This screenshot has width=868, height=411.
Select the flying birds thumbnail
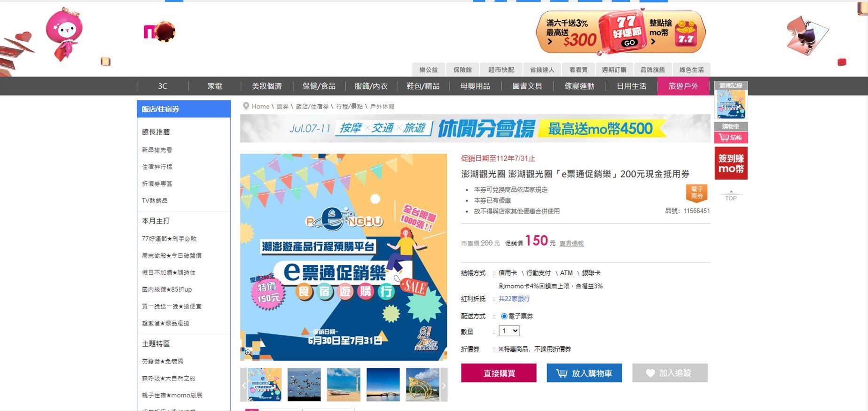coord(304,385)
